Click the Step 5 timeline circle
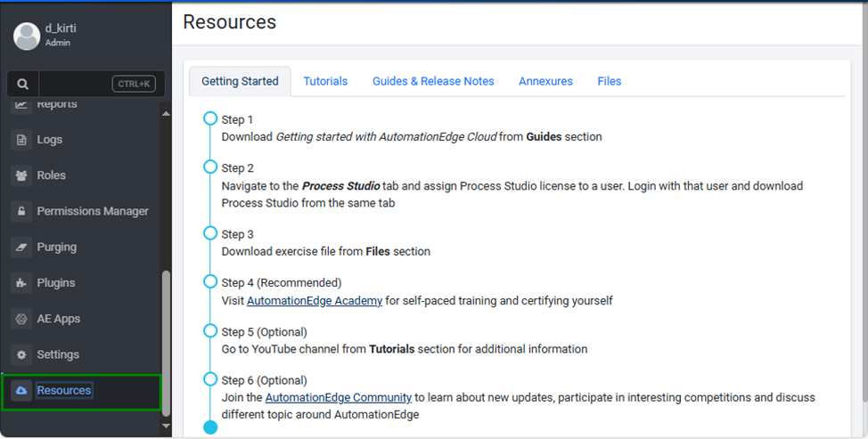Screen dimensions: 868x439 [210, 330]
